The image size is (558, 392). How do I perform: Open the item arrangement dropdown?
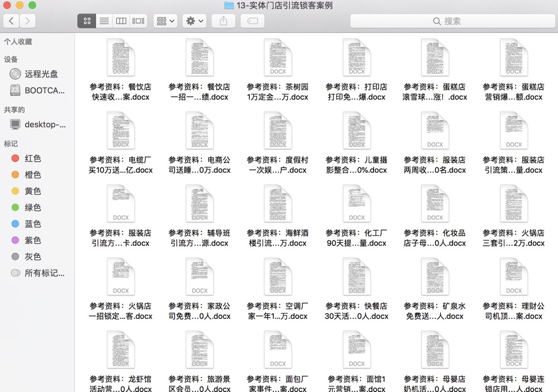coord(165,21)
